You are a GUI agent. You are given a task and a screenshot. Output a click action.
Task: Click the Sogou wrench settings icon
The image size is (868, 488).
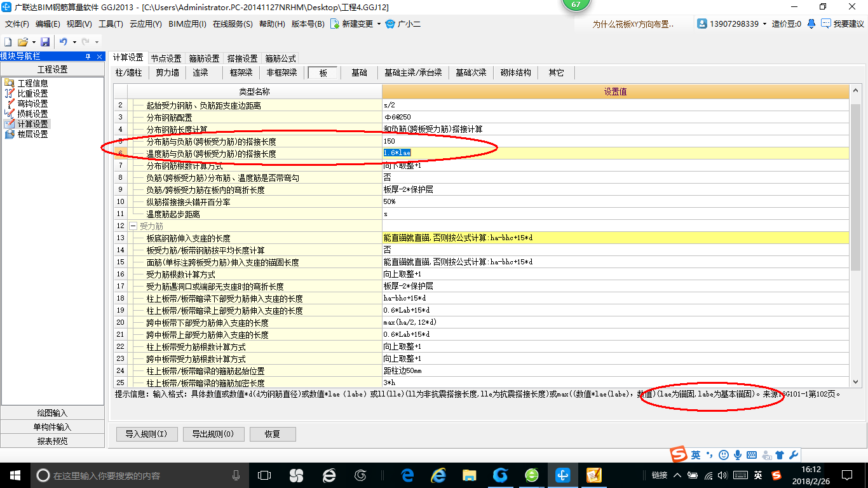[x=794, y=455]
